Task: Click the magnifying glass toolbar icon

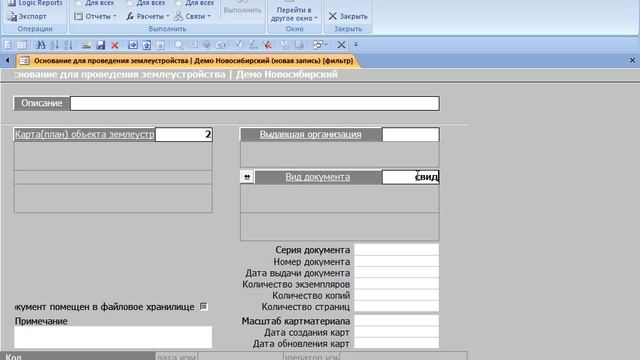Action: coord(179,45)
